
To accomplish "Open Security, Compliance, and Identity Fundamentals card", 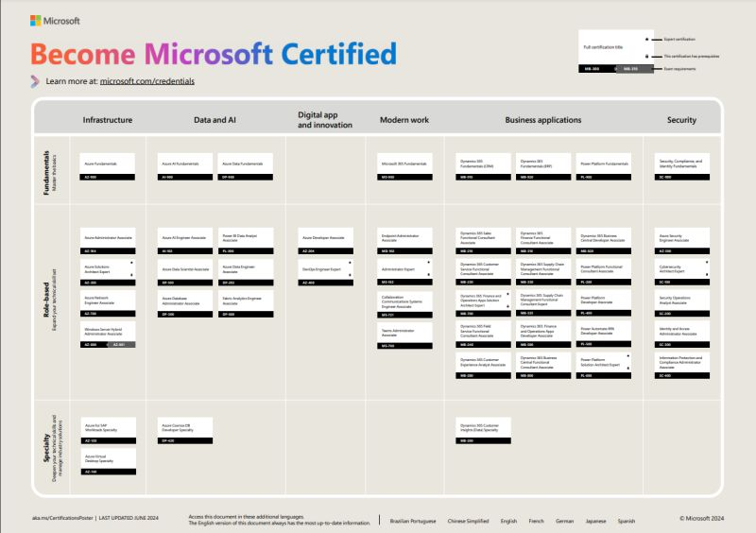I will 681,167.
